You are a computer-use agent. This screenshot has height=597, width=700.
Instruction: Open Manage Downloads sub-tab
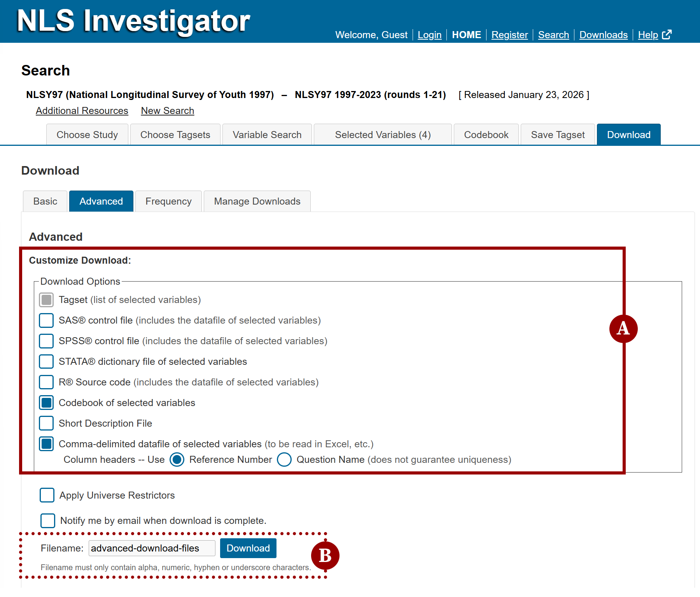tap(257, 201)
